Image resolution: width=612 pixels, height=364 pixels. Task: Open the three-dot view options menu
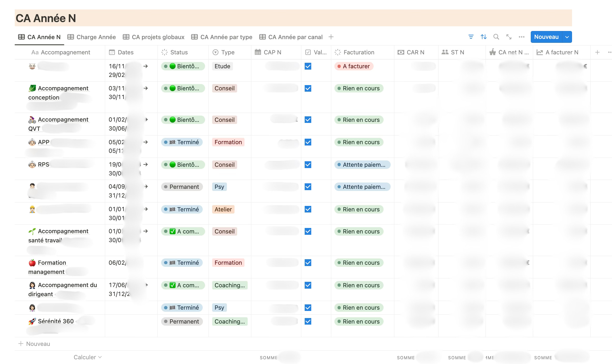click(522, 37)
